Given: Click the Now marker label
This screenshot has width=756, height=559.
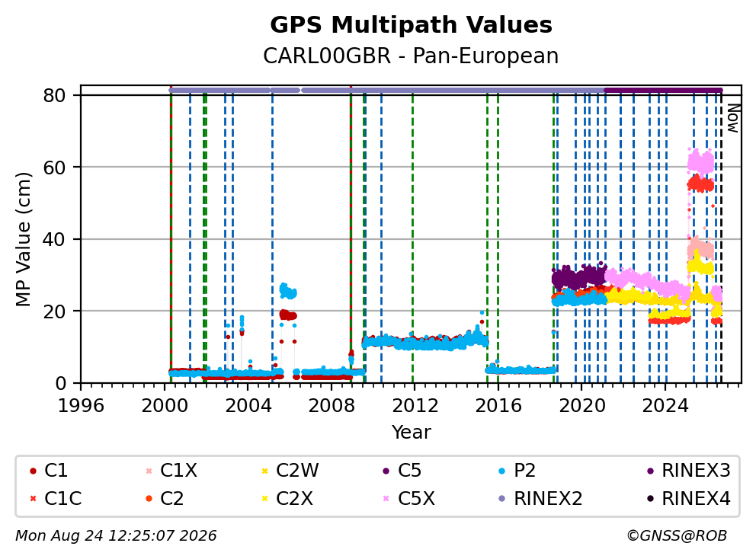Looking at the screenshot, I should (733, 119).
